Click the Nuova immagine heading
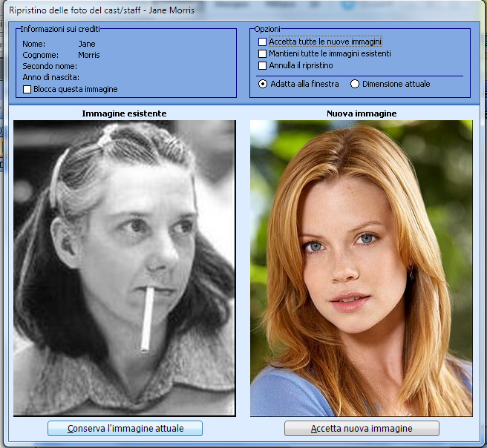Viewport: 487px width, 448px height. click(x=362, y=113)
